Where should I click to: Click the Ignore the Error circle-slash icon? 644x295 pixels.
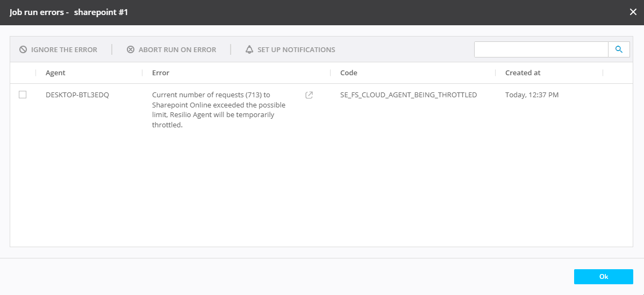tap(23, 49)
